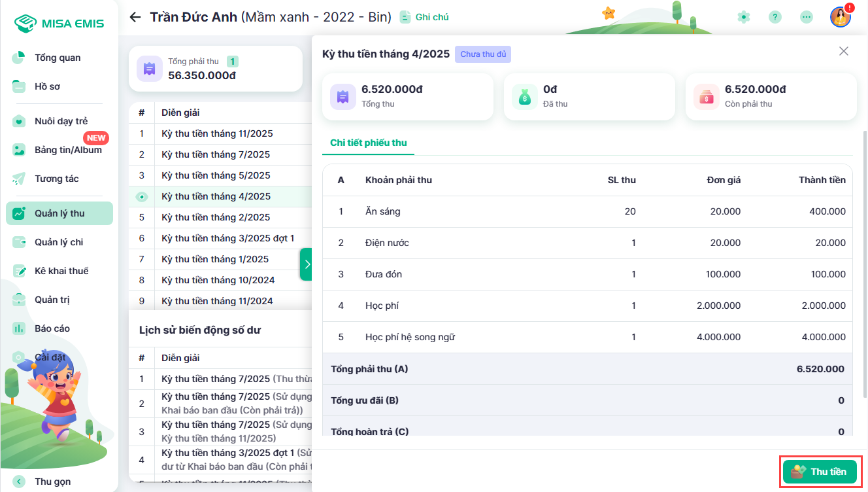
Task: Open Bảng tin/Album in sidebar
Action: click(x=67, y=150)
